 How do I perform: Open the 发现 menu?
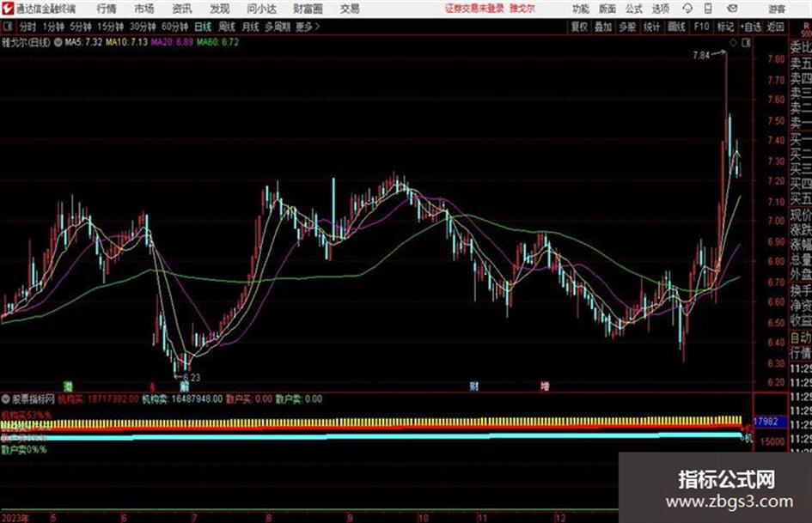tap(220, 9)
